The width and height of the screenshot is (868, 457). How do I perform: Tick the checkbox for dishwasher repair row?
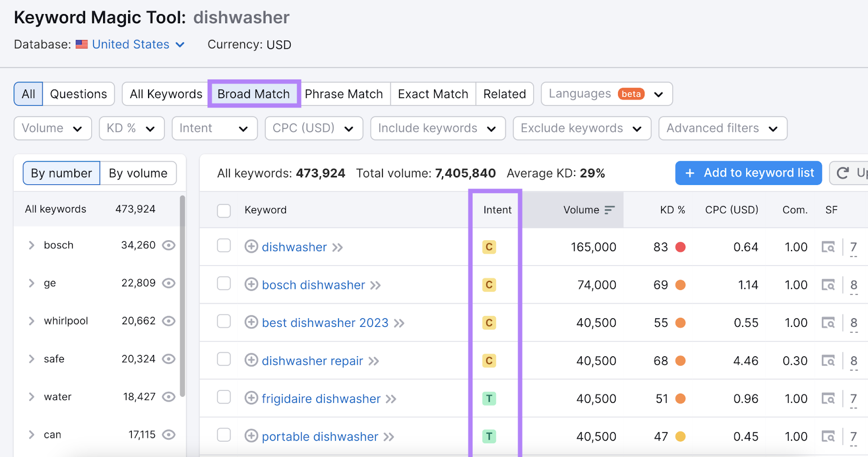point(224,359)
